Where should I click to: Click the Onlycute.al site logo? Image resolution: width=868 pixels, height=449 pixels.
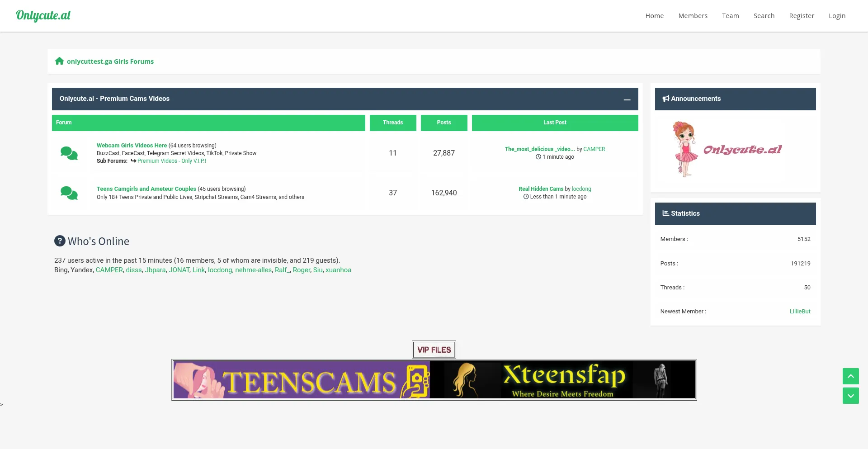[43, 16]
